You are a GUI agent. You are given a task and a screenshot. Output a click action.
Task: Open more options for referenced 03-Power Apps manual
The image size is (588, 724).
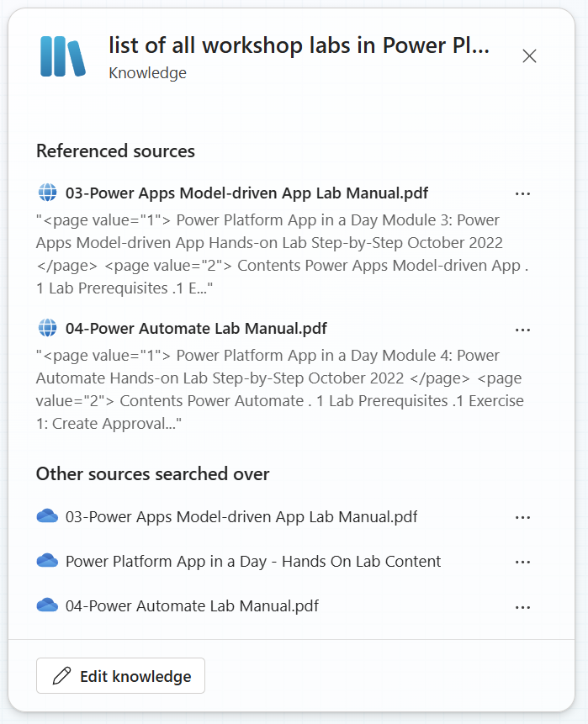point(523,194)
